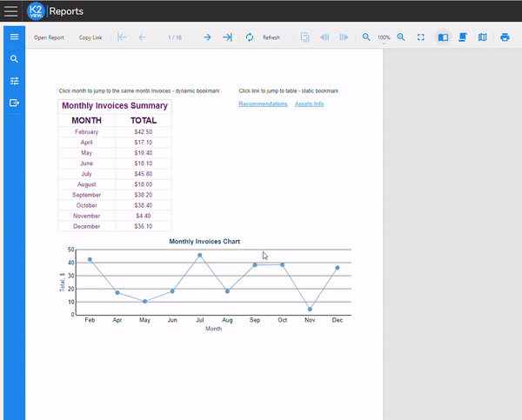
Task: Toggle full screen view mode
Action: pyautogui.click(x=421, y=37)
